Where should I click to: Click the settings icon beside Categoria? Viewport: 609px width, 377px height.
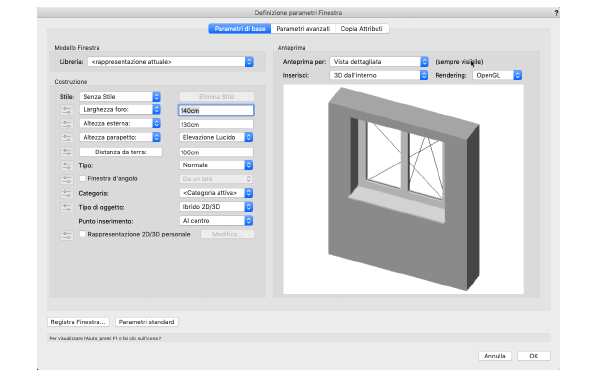pyautogui.click(x=67, y=193)
